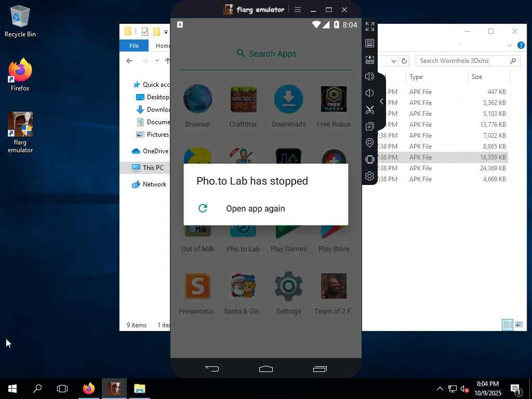Click the Out of Milk label in the app drawer

198,249
